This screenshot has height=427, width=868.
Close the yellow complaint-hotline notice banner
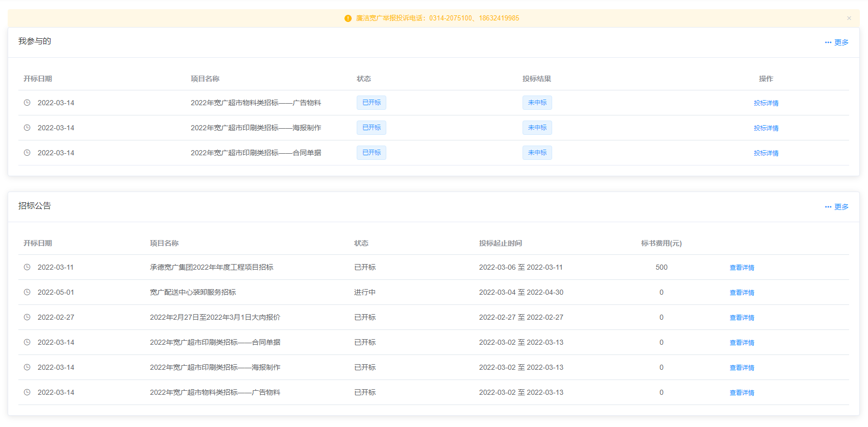click(x=849, y=18)
